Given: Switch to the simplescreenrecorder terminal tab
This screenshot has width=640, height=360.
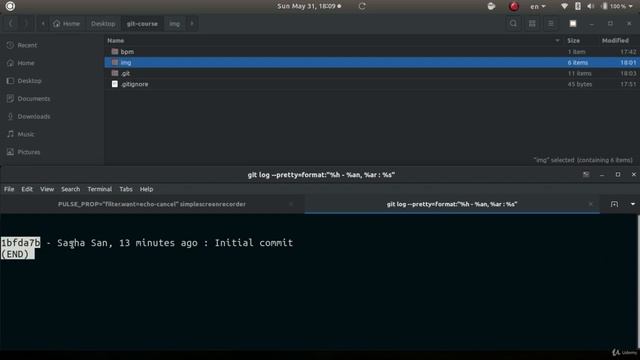Looking at the screenshot, I should [x=152, y=204].
